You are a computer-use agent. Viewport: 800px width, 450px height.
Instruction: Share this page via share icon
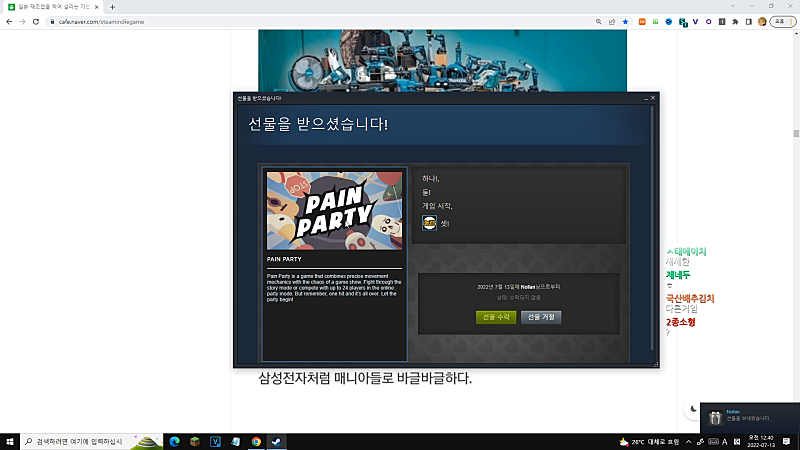(612, 22)
